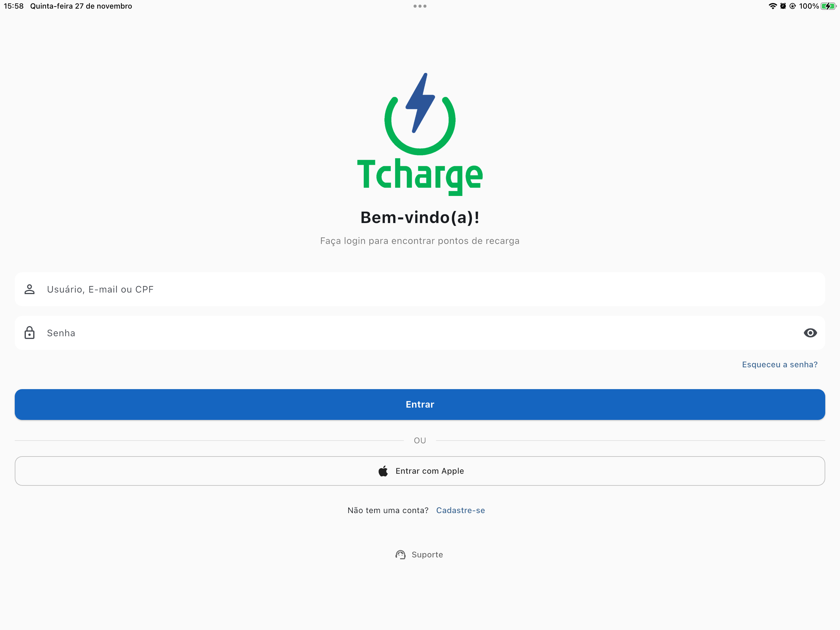Tap the alarm clock status icon
The width and height of the screenshot is (840, 630).
[x=783, y=6]
